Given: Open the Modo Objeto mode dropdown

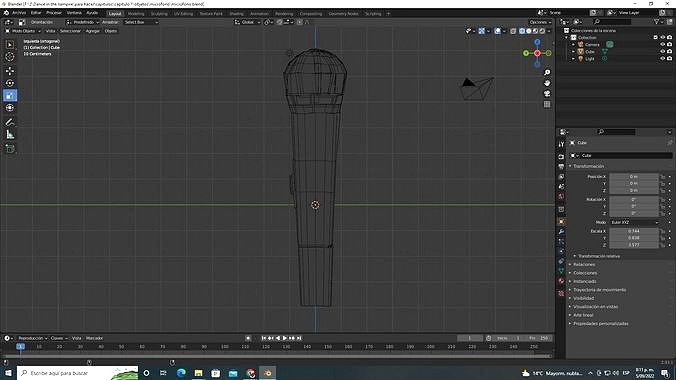Looking at the screenshot, I should tap(23, 31).
